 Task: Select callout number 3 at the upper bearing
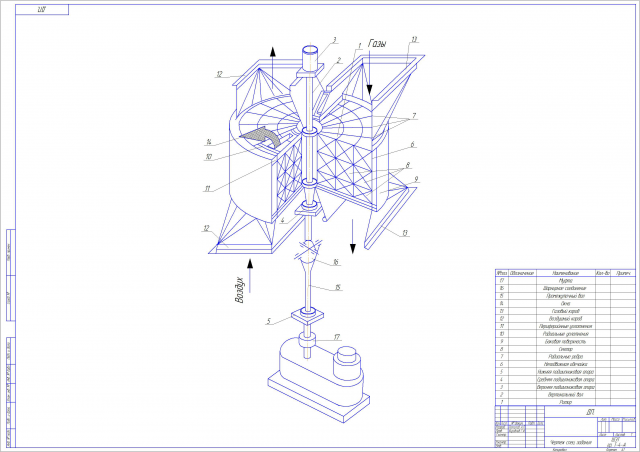click(334, 40)
